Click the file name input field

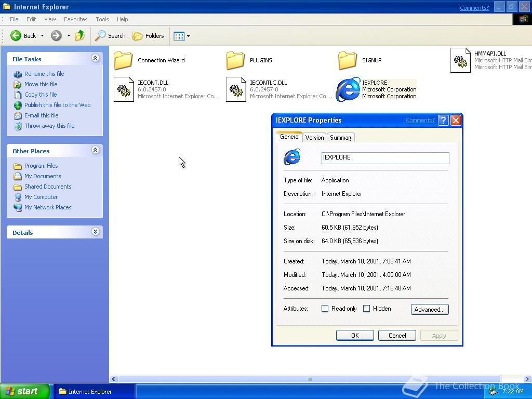pyautogui.click(x=385, y=158)
